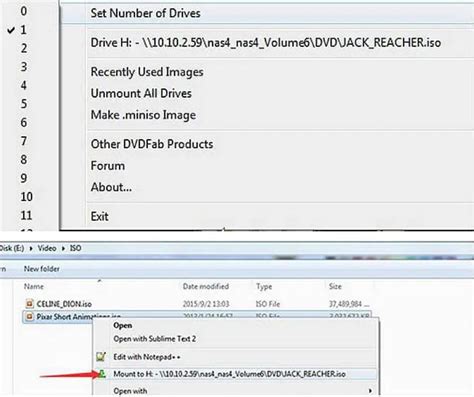Click Pixar Short Animations file icon

pos(29,316)
